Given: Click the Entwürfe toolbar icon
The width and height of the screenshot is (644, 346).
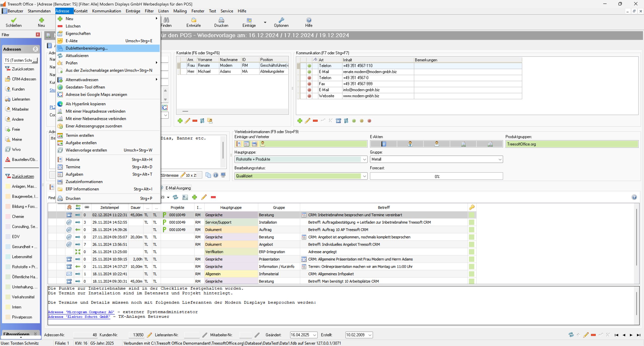Looking at the screenshot, I should pos(193,20).
